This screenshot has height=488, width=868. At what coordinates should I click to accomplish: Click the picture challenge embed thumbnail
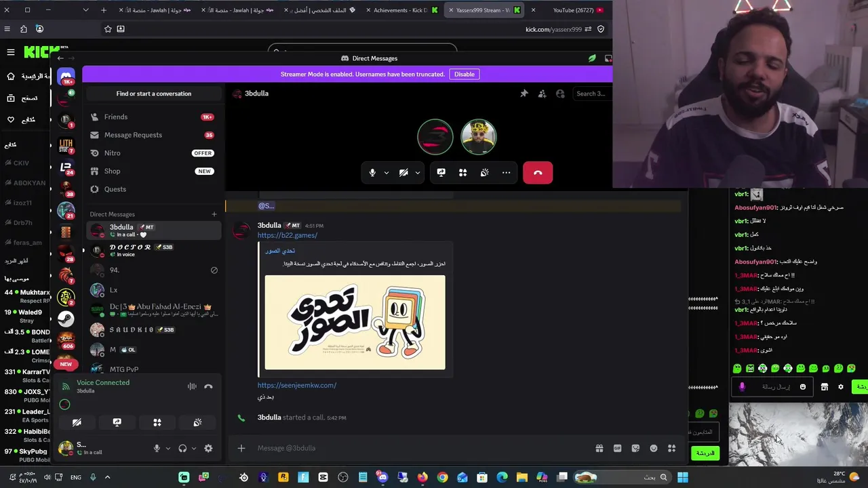(355, 322)
